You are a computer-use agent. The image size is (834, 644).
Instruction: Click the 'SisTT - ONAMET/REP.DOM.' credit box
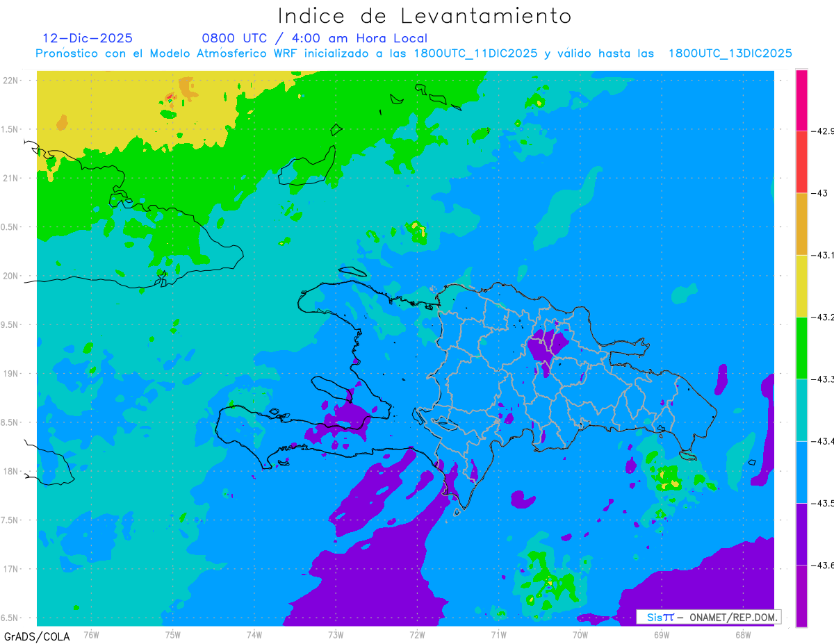[x=709, y=617]
